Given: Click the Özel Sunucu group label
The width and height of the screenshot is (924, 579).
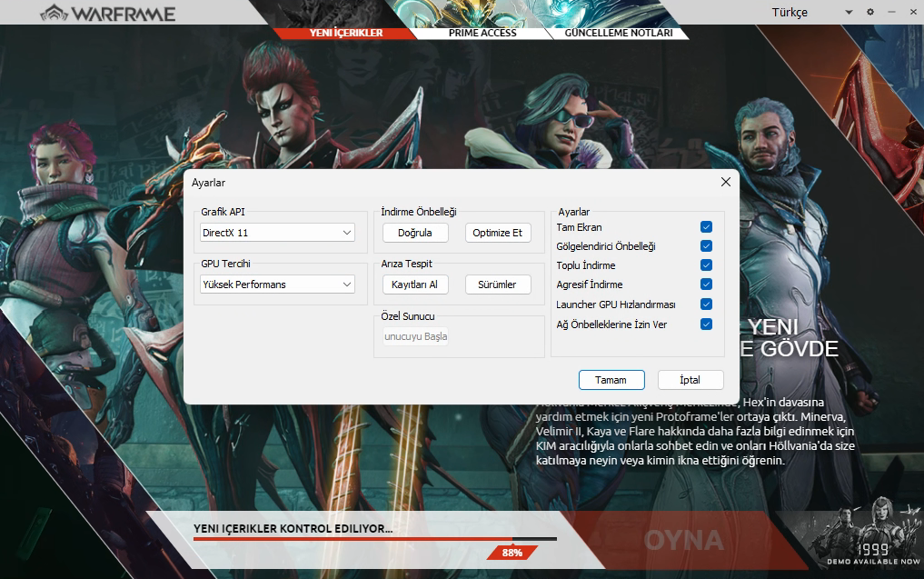Looking at the screenshot, I should [408, 316].
